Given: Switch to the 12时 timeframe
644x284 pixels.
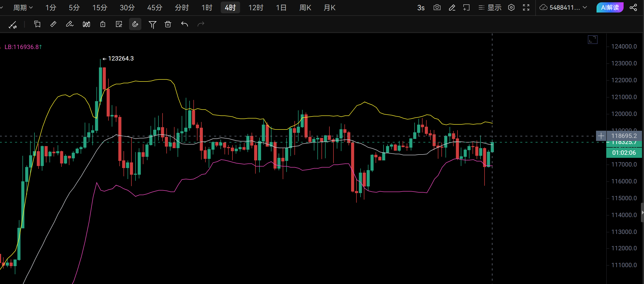Looking at the screenshot, I should (256, 8).
